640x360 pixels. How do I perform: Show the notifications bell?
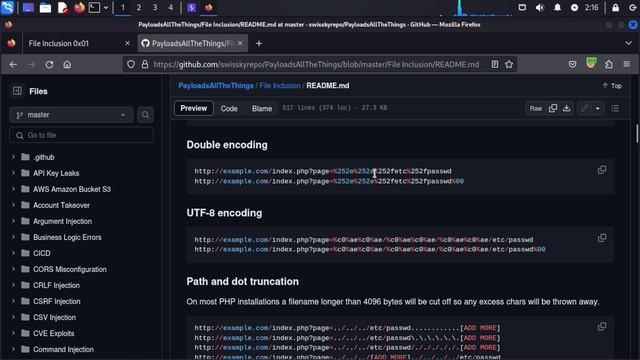click(x=557, y=7)
